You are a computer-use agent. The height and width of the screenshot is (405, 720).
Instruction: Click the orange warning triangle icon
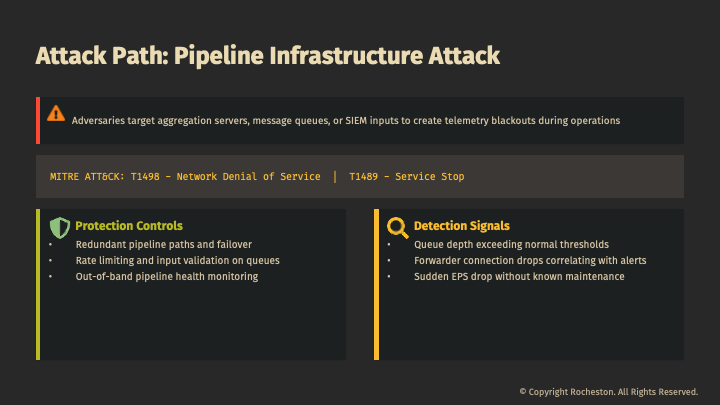[56, 114]
